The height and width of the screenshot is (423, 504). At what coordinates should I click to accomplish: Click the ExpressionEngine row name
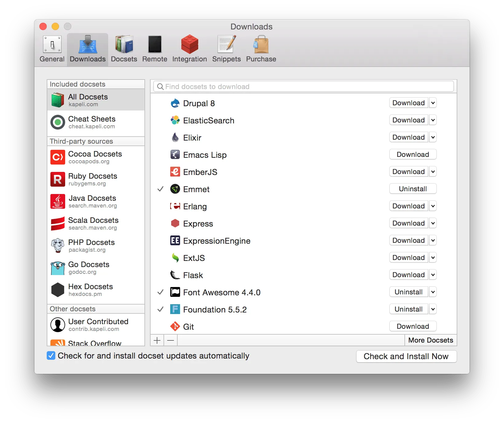217,241
